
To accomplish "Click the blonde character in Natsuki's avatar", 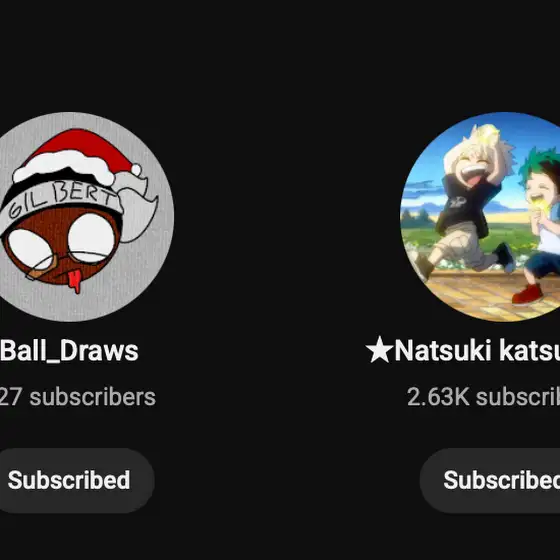I will pos(471,200).
